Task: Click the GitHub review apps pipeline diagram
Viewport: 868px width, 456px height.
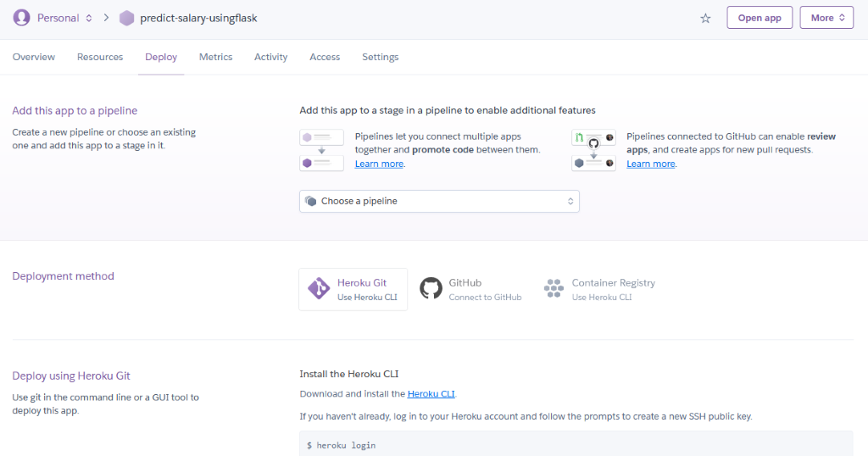Action: [x=593, y=150]
